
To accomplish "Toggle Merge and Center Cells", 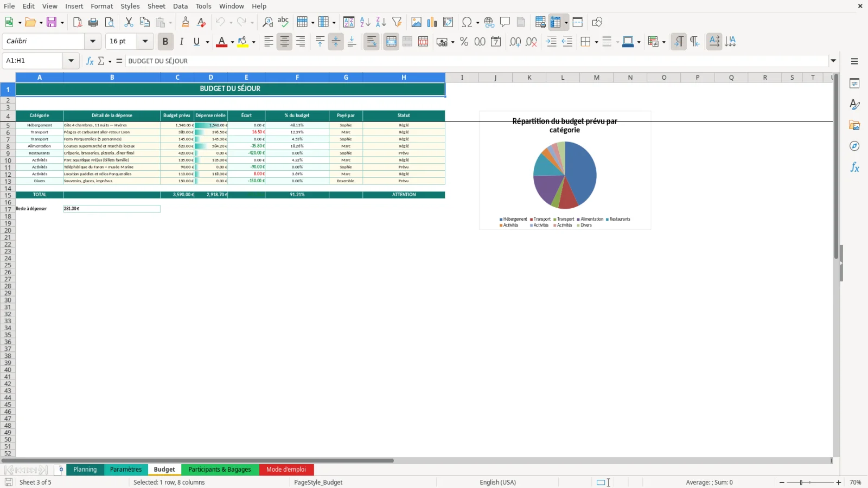I will click(391, 42).
